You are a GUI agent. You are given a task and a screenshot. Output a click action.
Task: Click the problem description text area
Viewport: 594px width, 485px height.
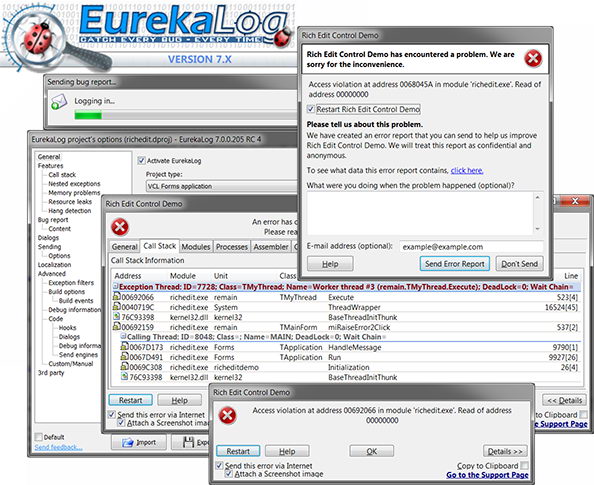coord(420,213)
